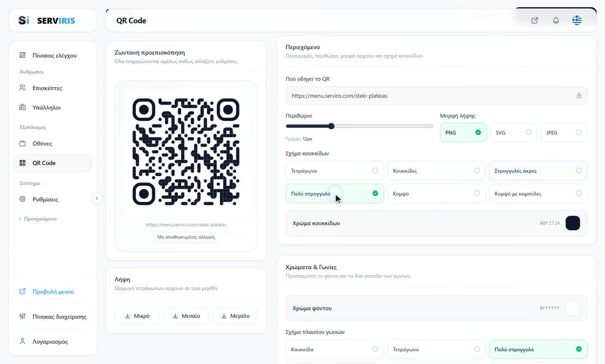Select SVG download format
This screenshot has height=364, width=605.
514,132
